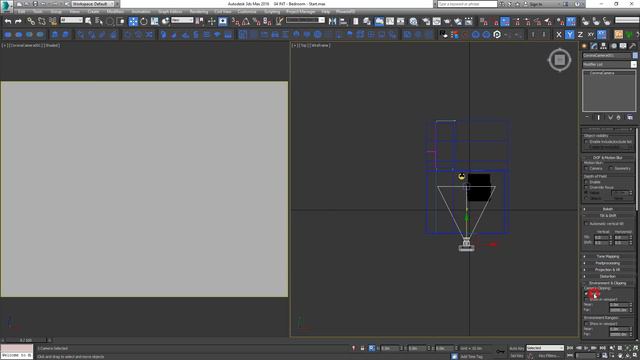Restrict movement to the Y axis
This screenshot has height=360, width=640.
pyautogui.click(x=569, y=35)
